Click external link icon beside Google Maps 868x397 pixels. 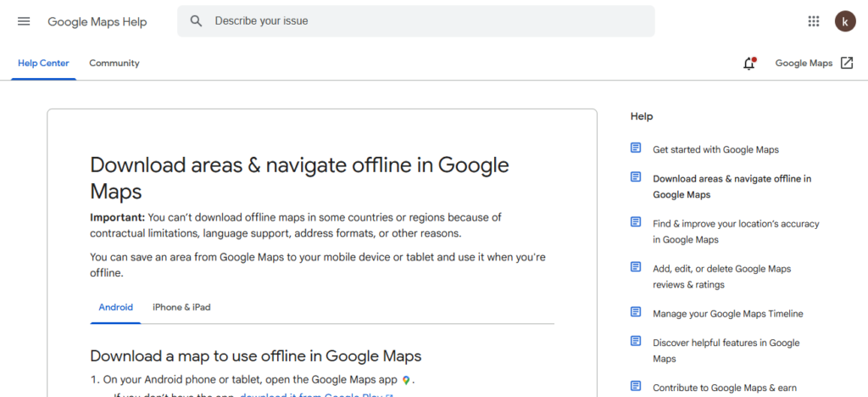pos(847,63)
